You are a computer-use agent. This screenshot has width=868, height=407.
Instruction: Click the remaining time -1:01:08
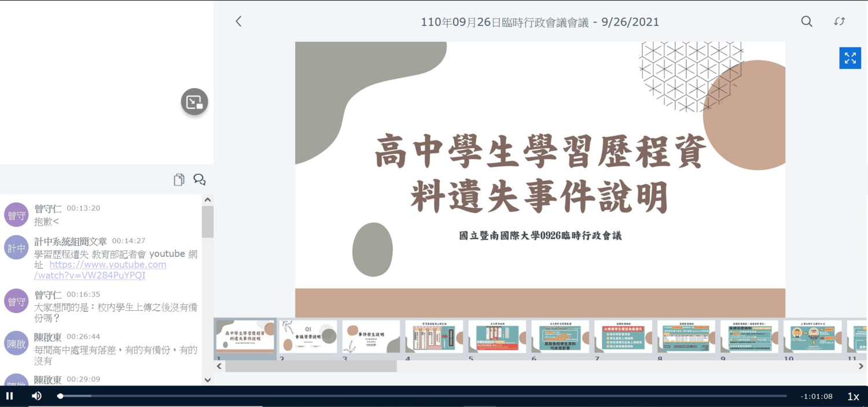tap(816, 397)
